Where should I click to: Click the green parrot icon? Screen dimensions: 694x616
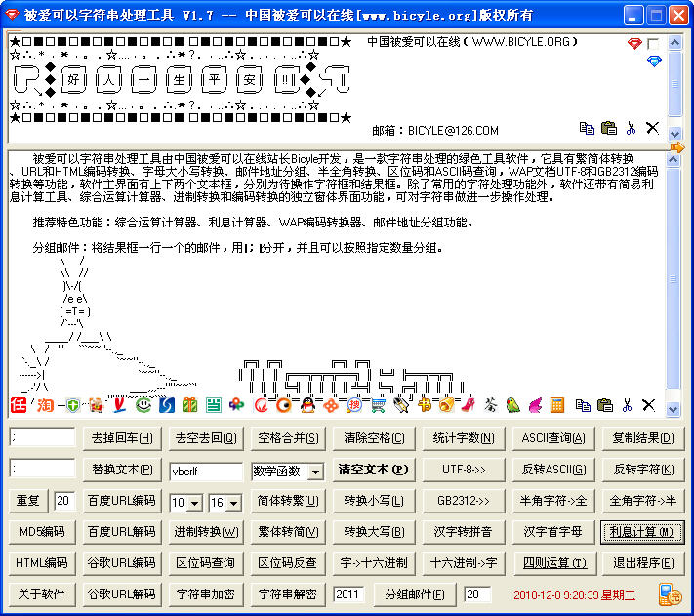pos(512,405)
